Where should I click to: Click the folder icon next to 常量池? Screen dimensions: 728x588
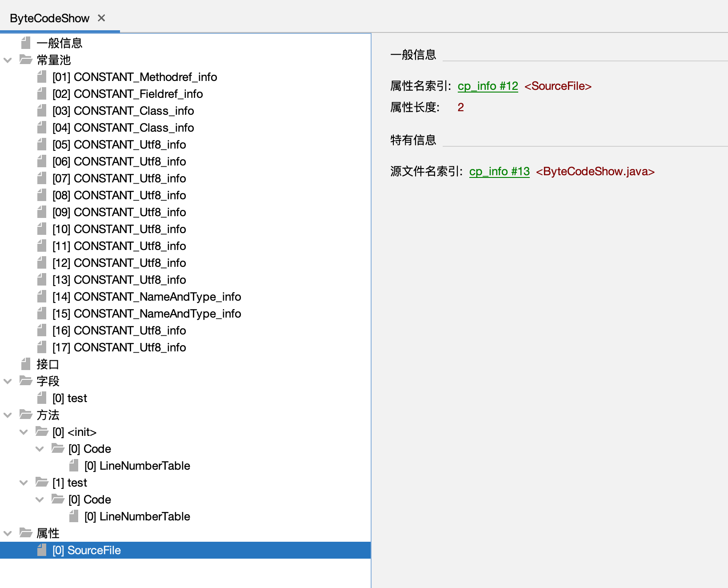[x=26, y=60]
